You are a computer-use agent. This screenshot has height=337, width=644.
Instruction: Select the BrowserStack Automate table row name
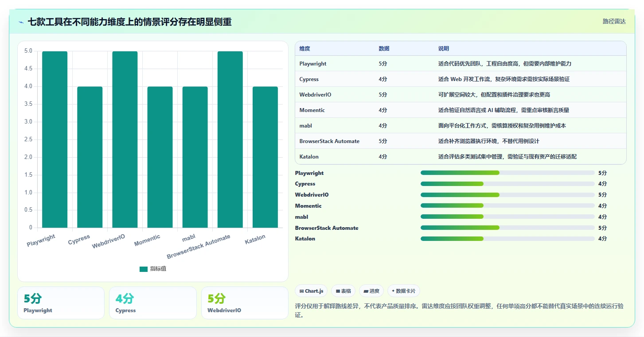point(329,141)
